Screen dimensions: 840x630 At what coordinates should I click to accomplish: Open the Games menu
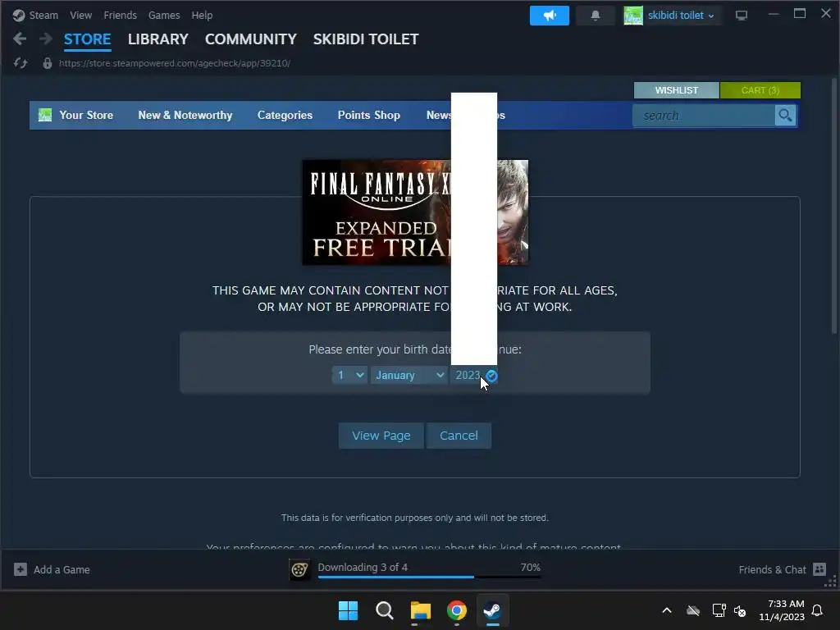coord(164,15)
